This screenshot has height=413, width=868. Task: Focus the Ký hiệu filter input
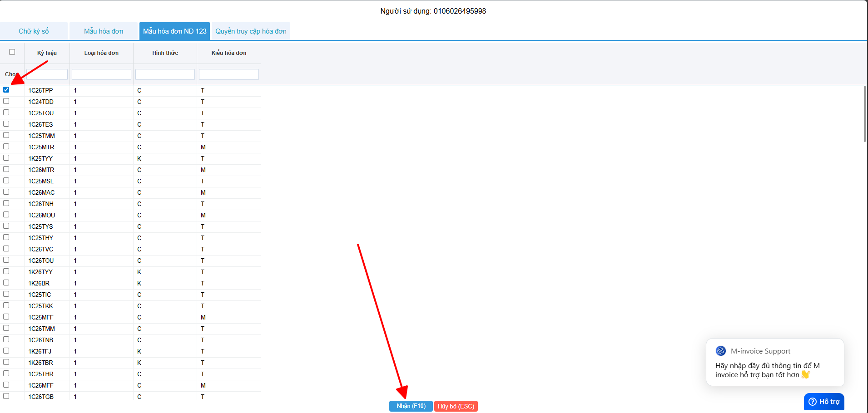pyautogui.click(x=47, y=74)
